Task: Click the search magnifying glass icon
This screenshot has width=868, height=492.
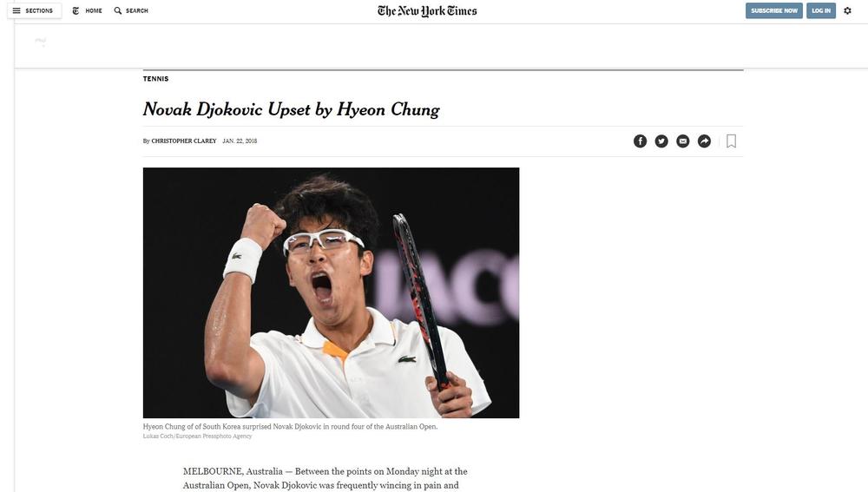Action: pyautogui.click(x=118, y=10)
